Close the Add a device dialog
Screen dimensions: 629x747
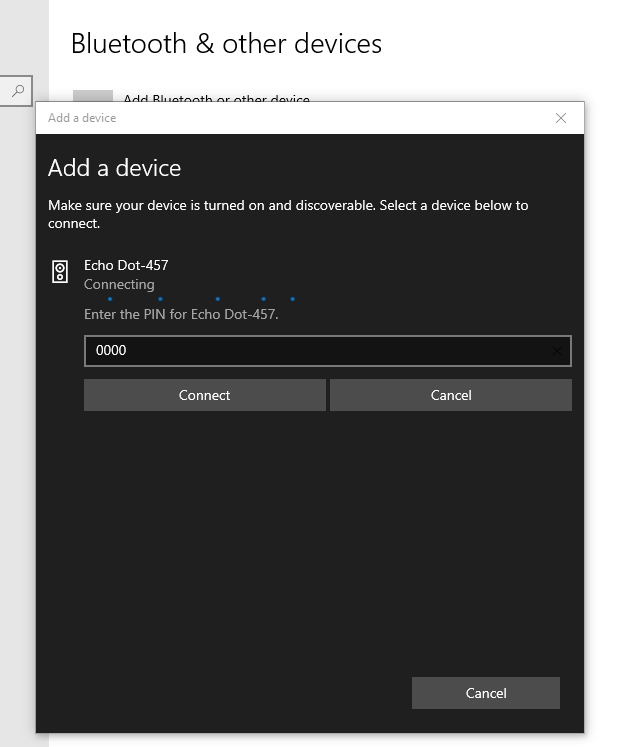561,118
